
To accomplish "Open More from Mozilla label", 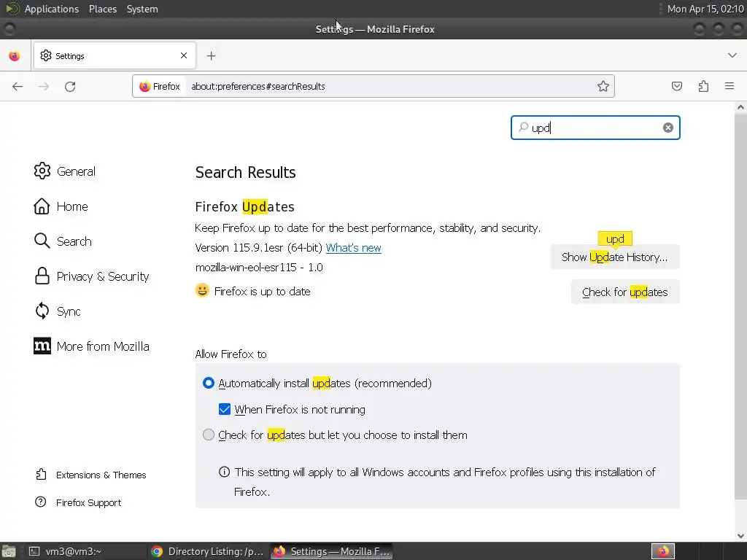I will pos(103,346).
